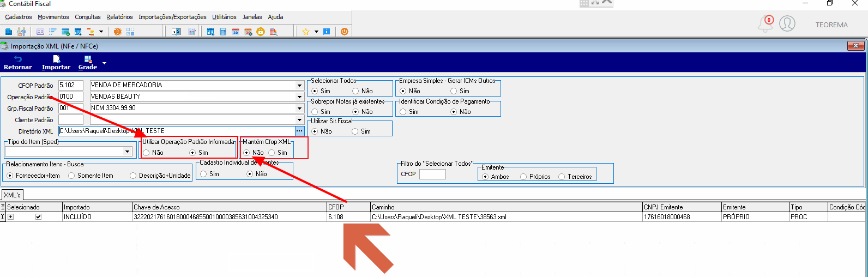Click the red grid with magnifier icon
The height and width of the screenshot is (277, 868).
tap(274, 32)
